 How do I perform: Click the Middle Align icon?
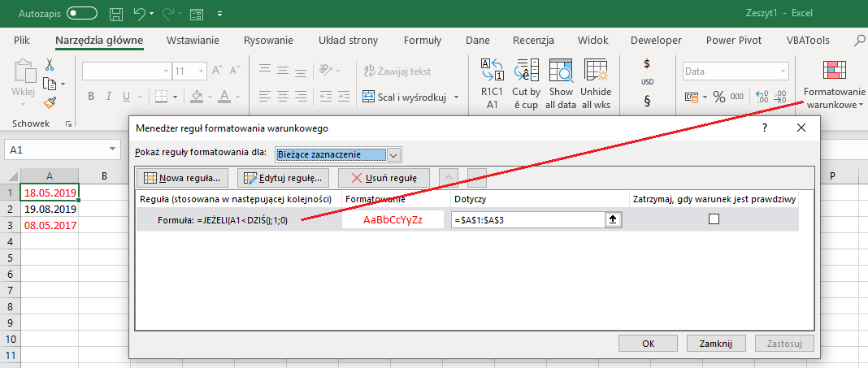click(283, 71)
